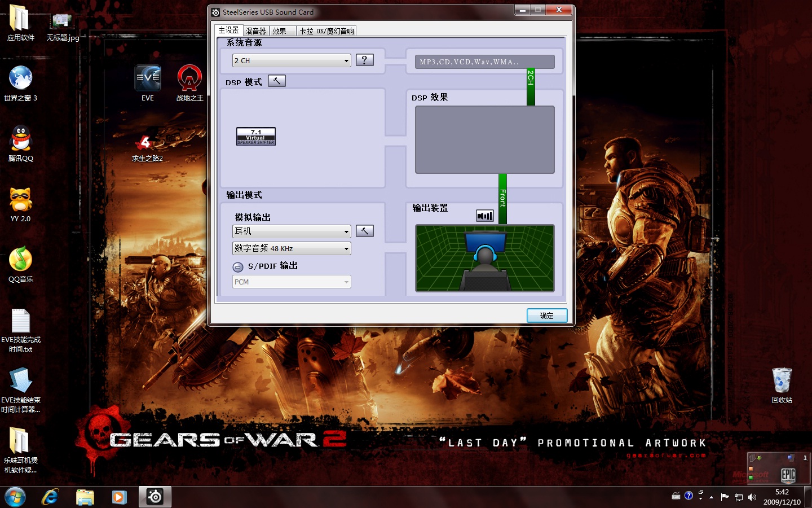Open Windows Explorer from taskbar
This screenshot has width=812, height=508.
click(x=85, y=497)
